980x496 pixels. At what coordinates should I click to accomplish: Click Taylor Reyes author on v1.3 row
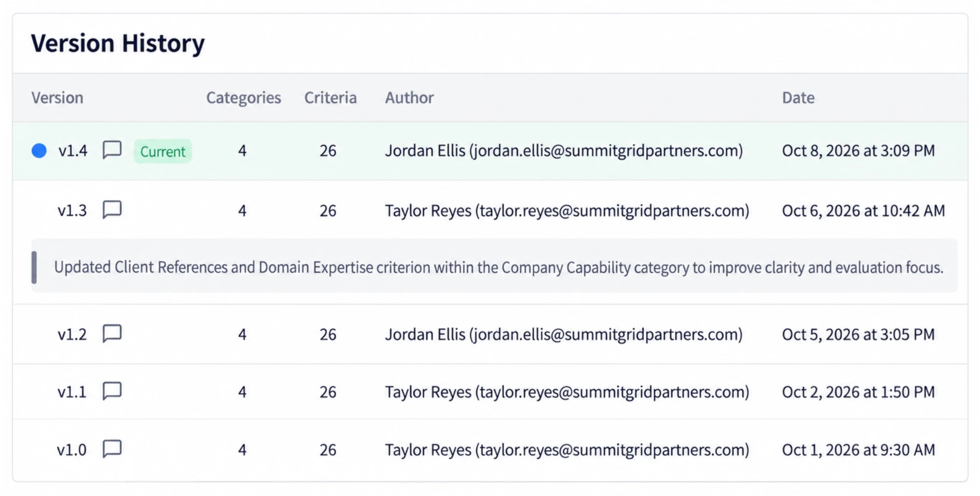pos(567,211)
